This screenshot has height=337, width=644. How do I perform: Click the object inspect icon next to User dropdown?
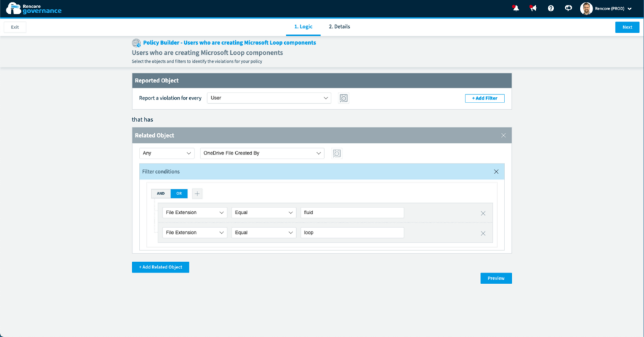click(x=343, y=98)
